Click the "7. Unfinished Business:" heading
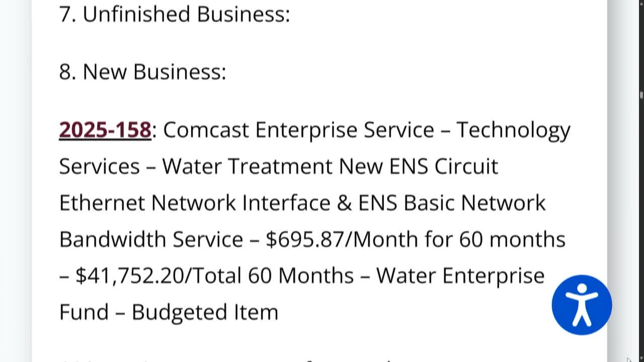 click(174, 14)
